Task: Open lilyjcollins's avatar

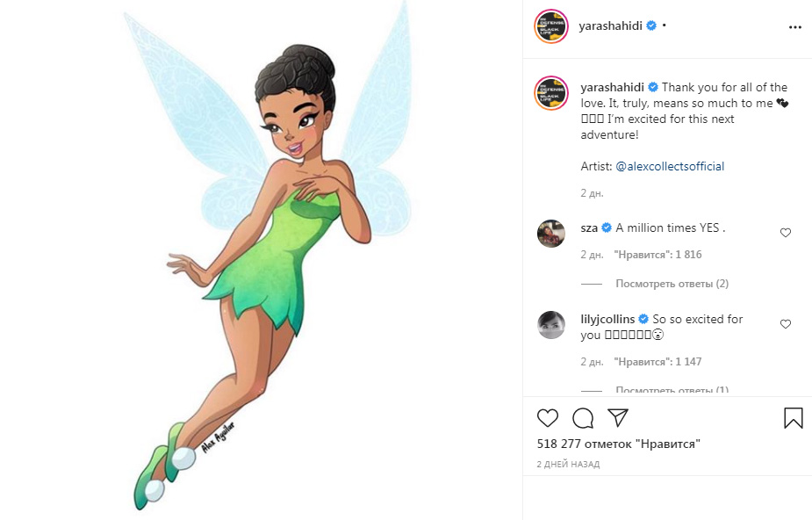Action: click(x=551, y=324)
